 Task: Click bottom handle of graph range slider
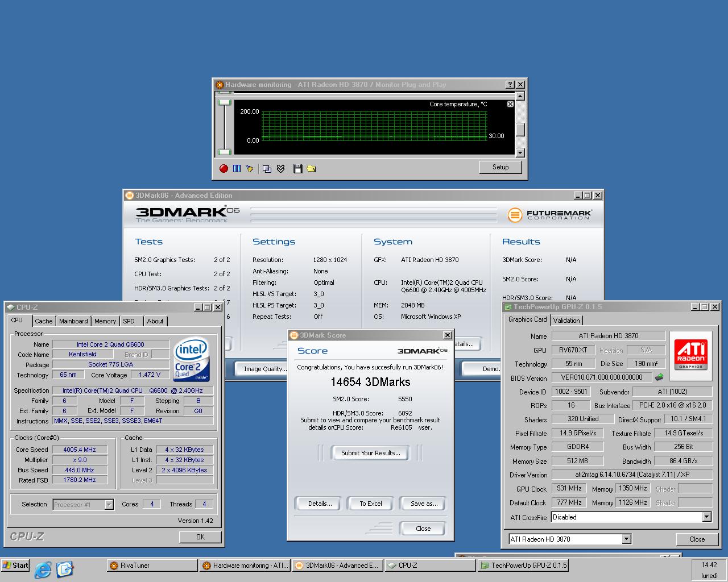point(225,152)
